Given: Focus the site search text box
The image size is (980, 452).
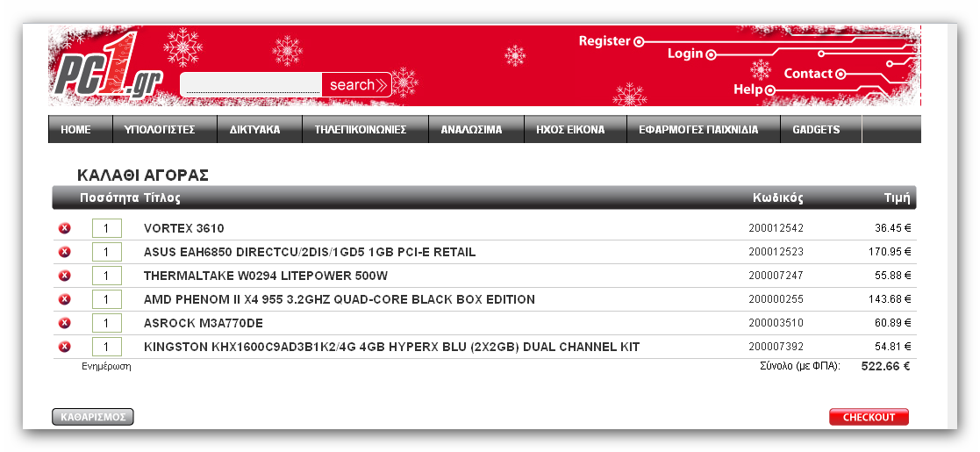Looking at the screenshot, I should tap(253, 84).
